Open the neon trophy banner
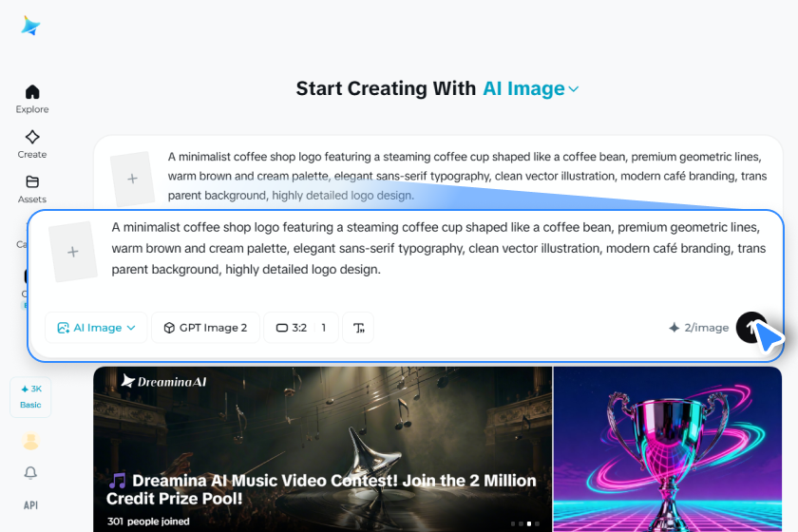 tap(668, 449)
